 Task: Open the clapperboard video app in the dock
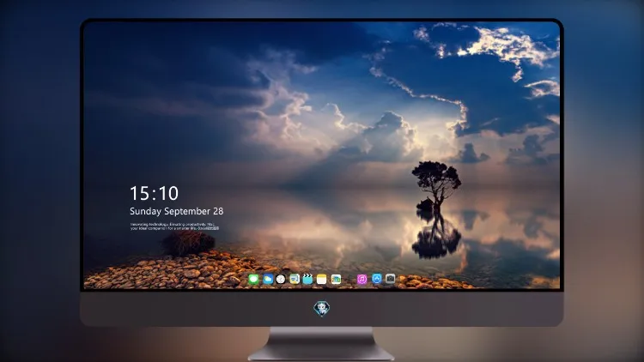point(307,279)
